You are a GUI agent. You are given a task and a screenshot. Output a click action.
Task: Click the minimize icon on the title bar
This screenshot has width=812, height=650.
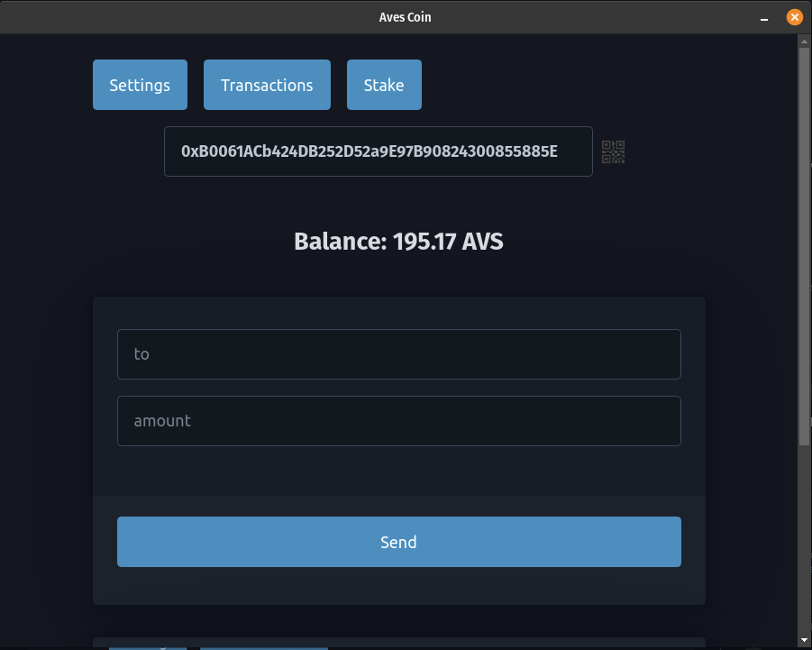[x=764, y=17]
